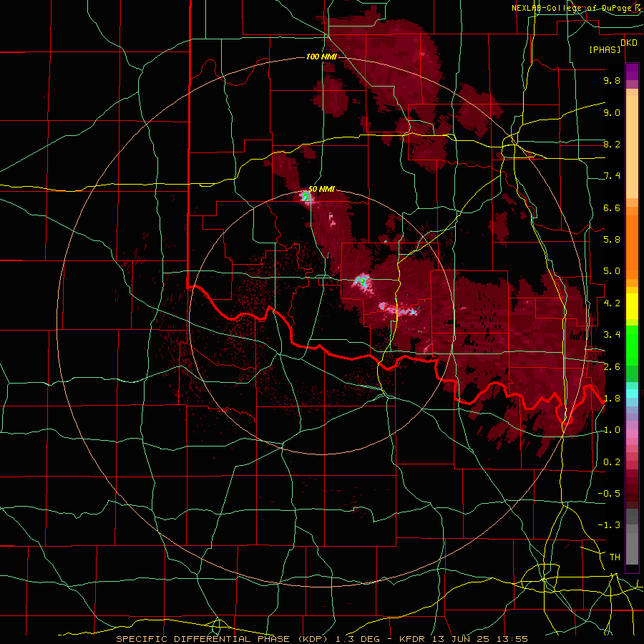Click the 3.4 value on color scale

(612, 335)
